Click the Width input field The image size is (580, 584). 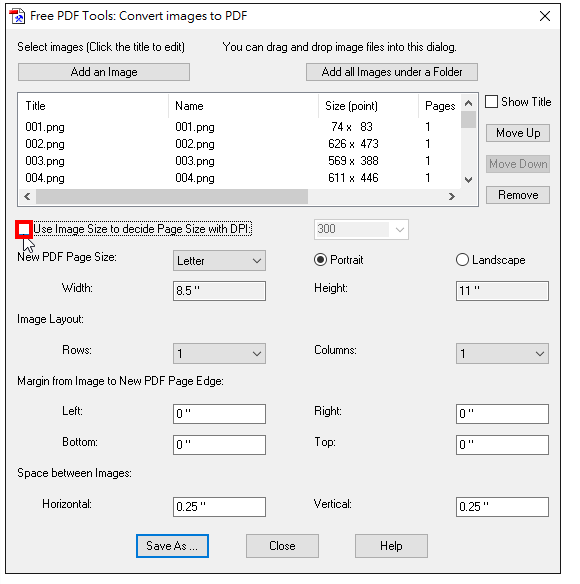tap(219, 291)
